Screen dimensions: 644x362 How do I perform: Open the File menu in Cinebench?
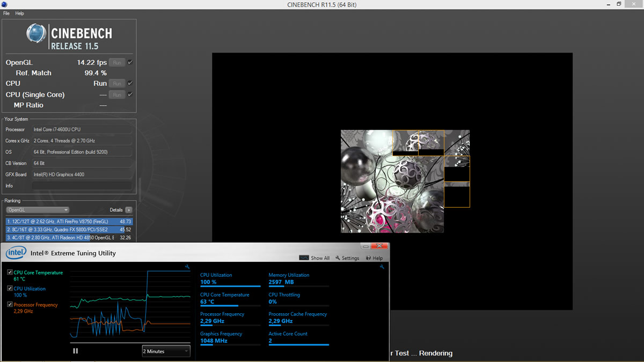pos(6,13)
